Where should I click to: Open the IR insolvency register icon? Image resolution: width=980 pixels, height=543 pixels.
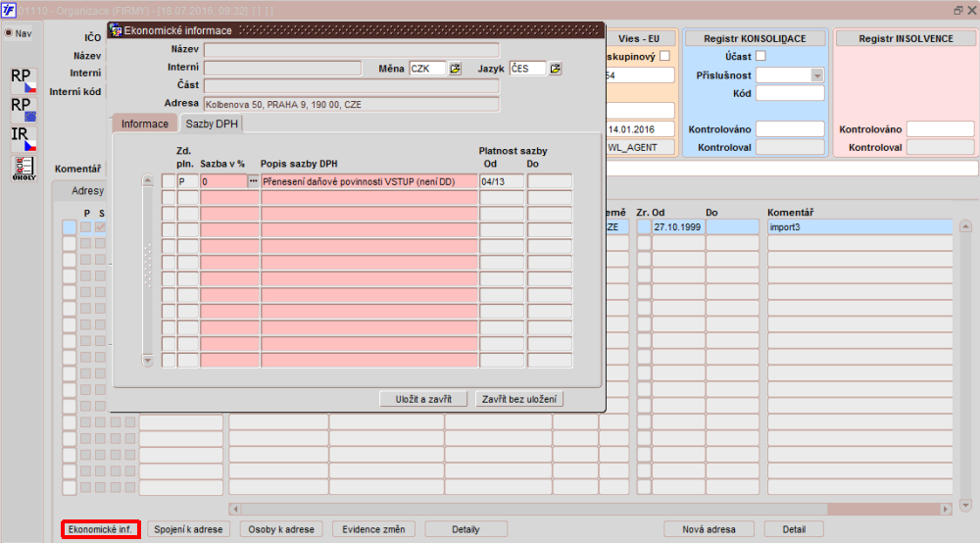24,139
